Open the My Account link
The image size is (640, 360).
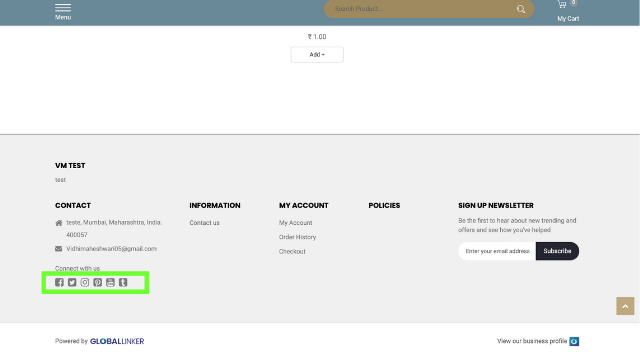pyautogui.click(x=296, y=223)
